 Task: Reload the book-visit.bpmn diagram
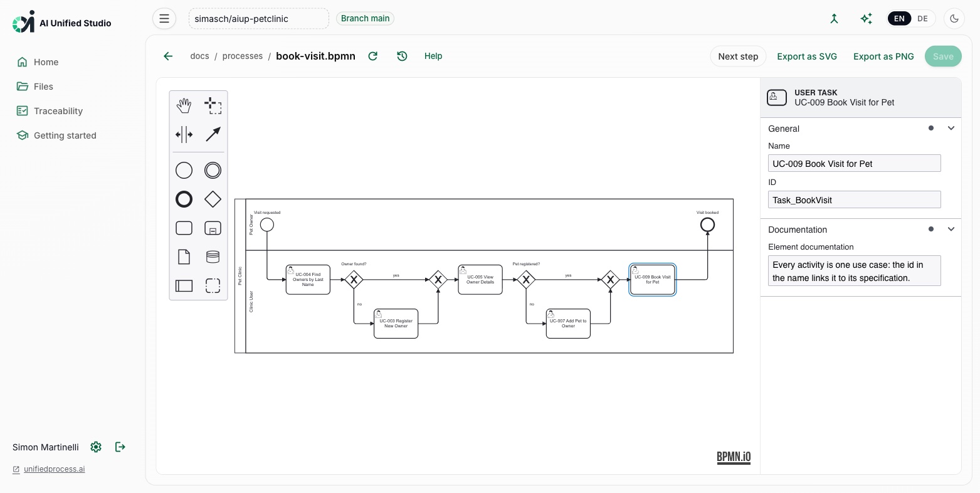pos(373,56)
